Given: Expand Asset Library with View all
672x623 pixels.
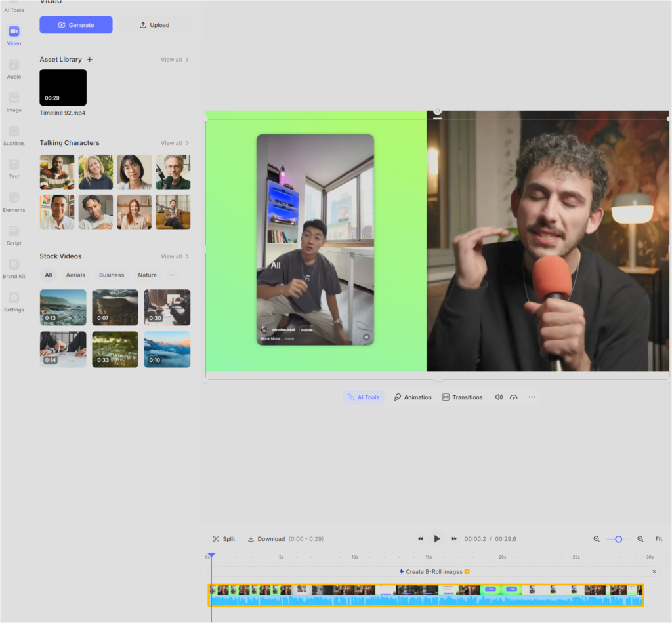Looking at the screenshot, I should click(175, 60).
